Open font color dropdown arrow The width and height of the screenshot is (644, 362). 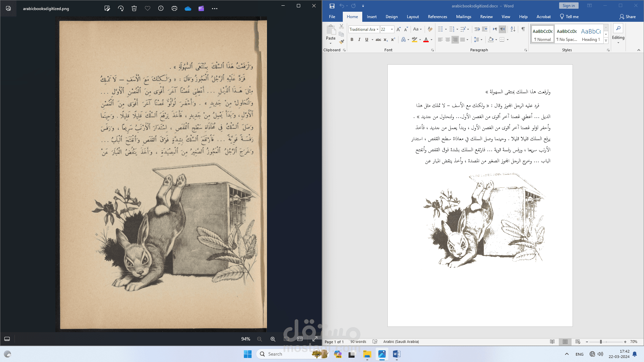pyautogui.click(x=431, y=40)
